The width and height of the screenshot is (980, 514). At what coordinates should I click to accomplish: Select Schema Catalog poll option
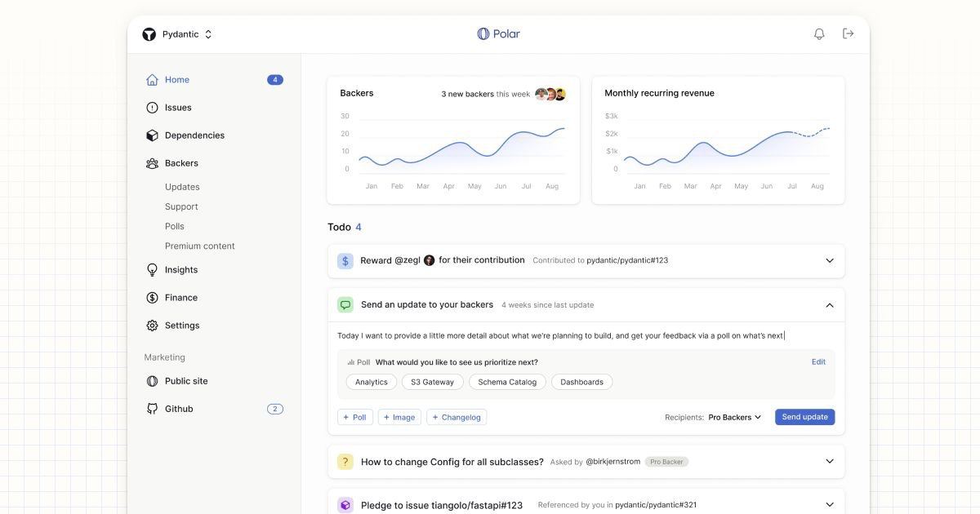[x=507, y=382]
